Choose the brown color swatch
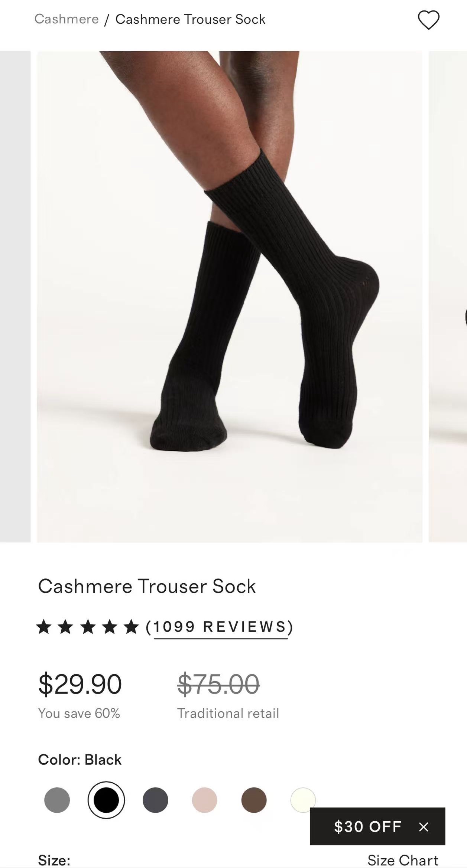This screenshot has height=868, width=467. pos(254,800)
